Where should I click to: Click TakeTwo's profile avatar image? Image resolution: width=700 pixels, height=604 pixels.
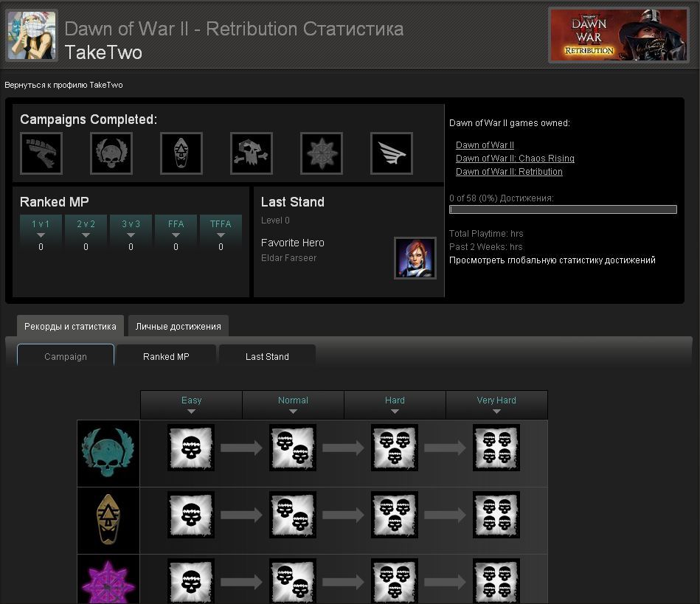pos(32,35)
